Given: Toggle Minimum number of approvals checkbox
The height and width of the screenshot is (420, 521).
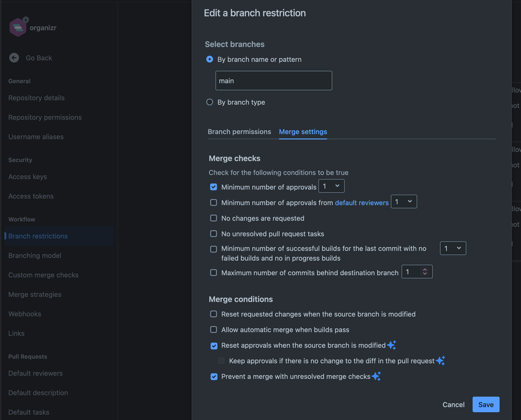Looking at the screenshot, I should click(213, 187).
